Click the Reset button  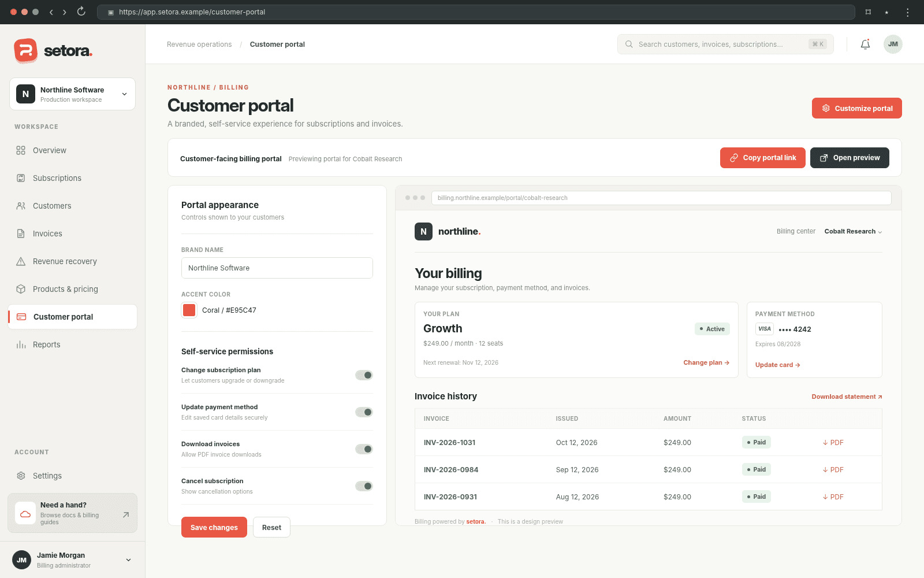(271, 527)
